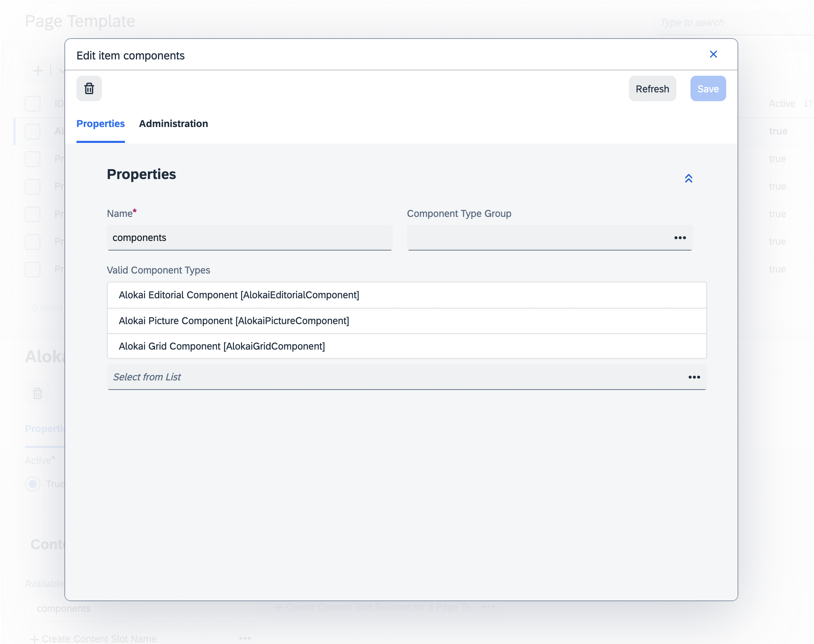Click Create Content Slot Relation for a Page link
Viewport: 814px width, 644px height.
pos(373,607)
